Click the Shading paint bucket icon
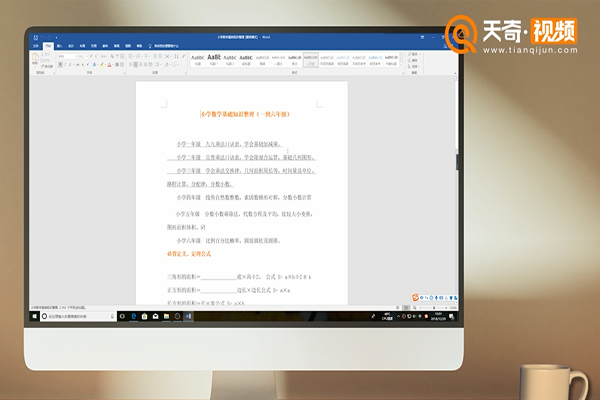The image size is (600, 400). 167,65
